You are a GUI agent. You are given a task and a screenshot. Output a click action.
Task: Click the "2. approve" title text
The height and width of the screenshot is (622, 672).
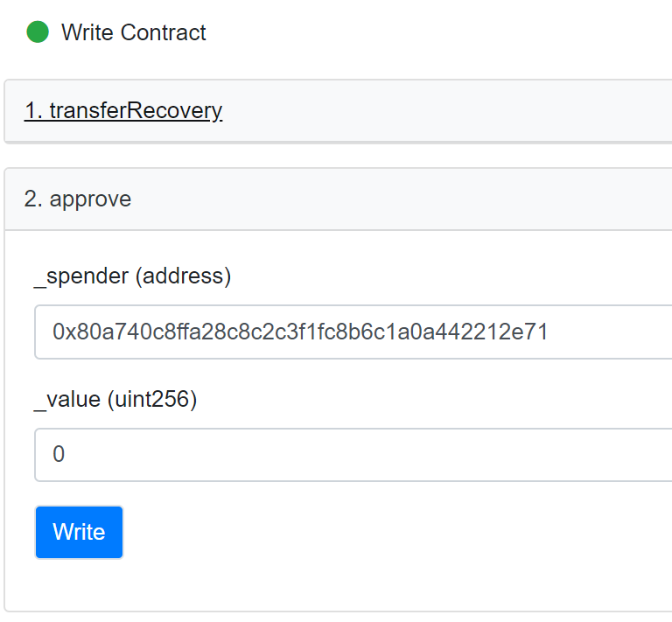(x=78, y=199)
